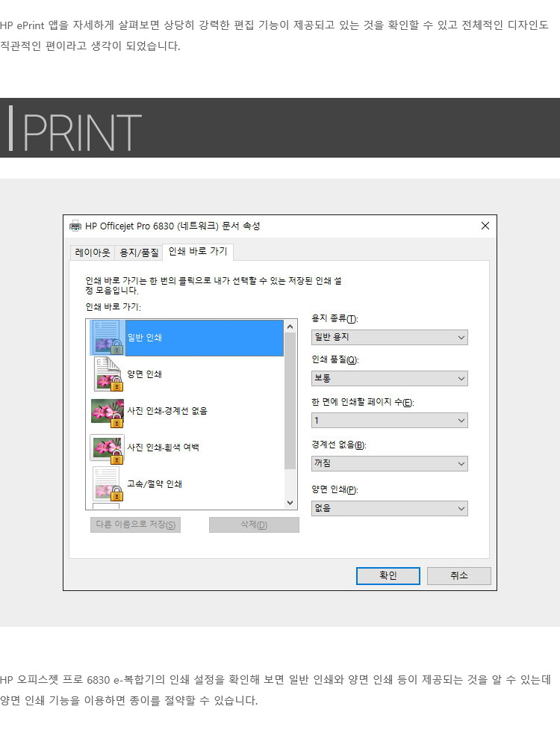The height and width of the screenshot is (730, 560).
Task: Click the 양면 인쇄(P): label
Action: pos(335,489)
